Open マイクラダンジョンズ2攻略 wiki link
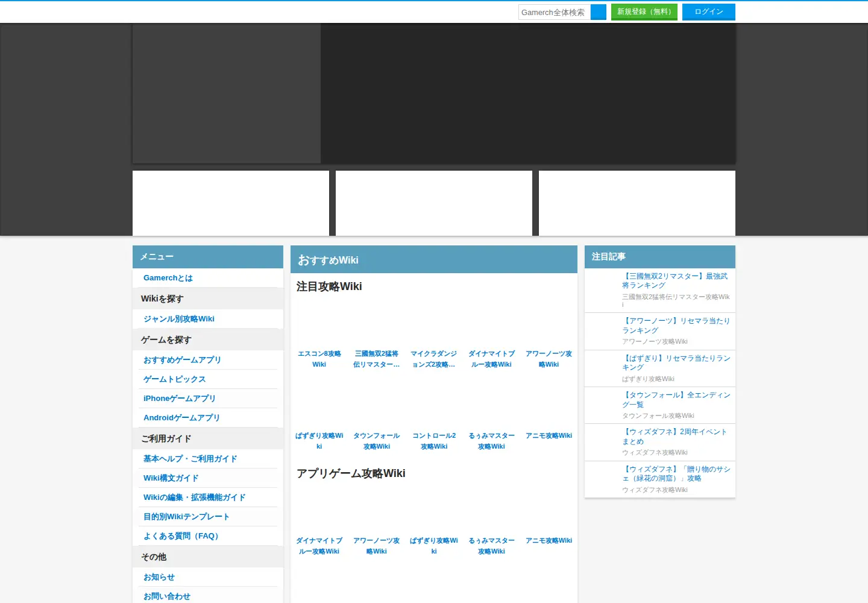 pos(434,359)
